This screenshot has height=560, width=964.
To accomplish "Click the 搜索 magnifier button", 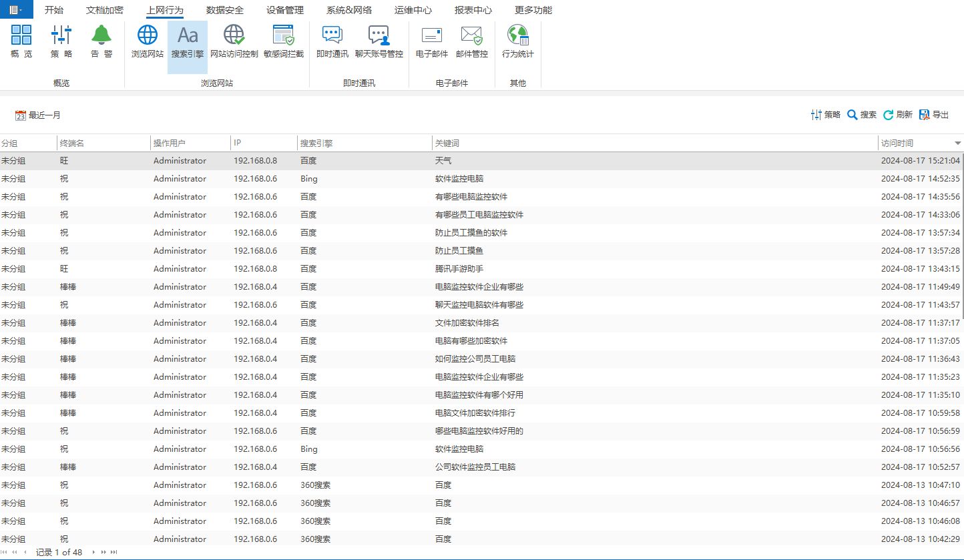I will click(x=862, y=115).
